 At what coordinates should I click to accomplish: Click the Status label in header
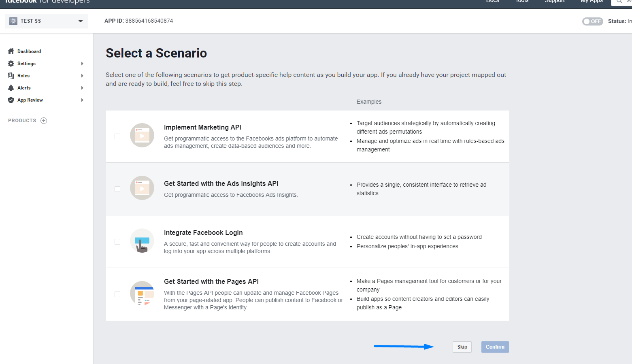click(x=617, y=21)
